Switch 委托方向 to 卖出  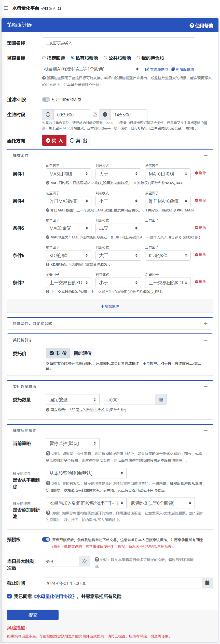tap(78, 141)
